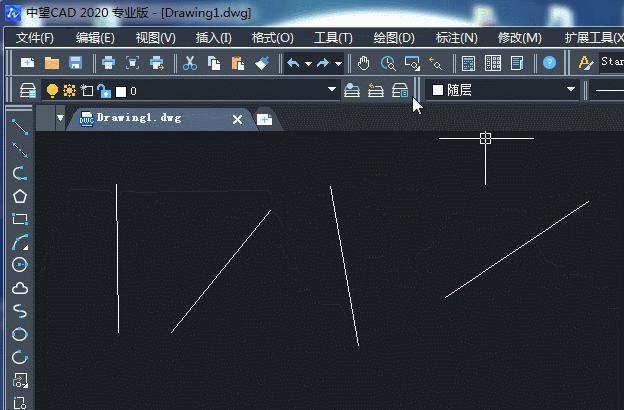Paste from clipboard
The width and height of the screenshot is (624, 410).
[238, 63]
